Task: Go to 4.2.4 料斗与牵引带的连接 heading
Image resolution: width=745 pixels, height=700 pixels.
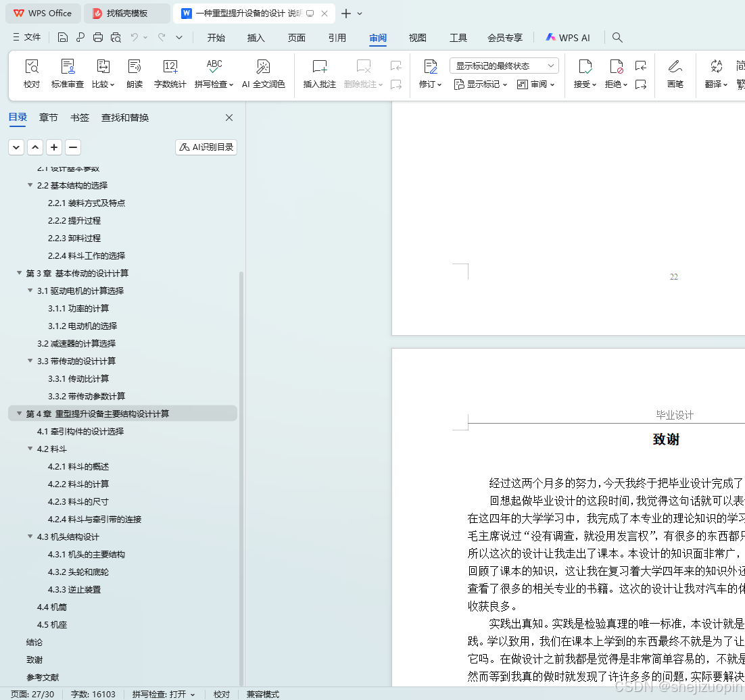Action: [95, 519]
